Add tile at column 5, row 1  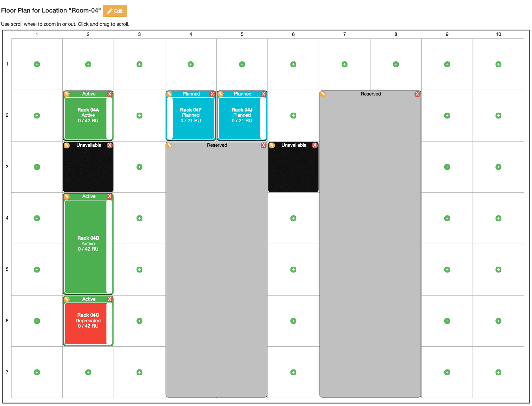(x=242, y=64)
